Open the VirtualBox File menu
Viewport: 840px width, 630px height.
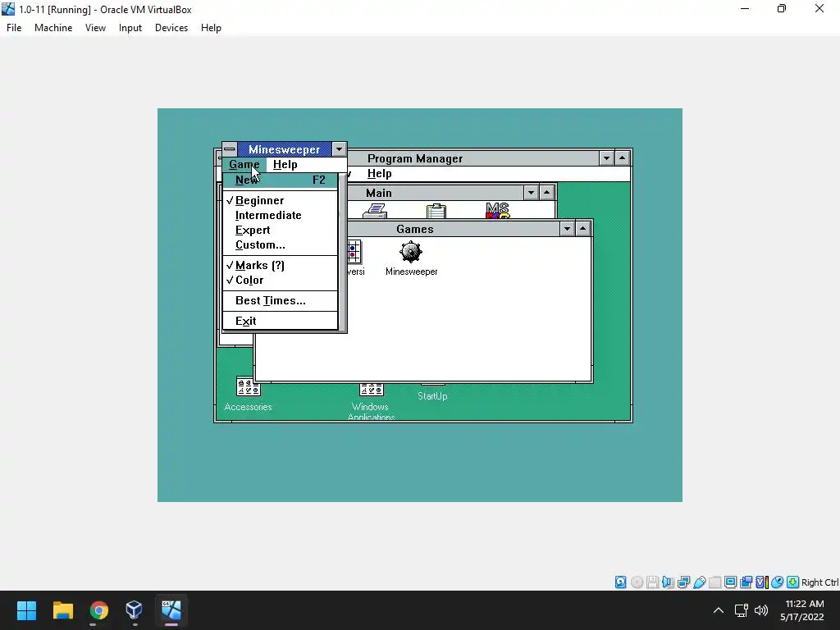point(14,28)
